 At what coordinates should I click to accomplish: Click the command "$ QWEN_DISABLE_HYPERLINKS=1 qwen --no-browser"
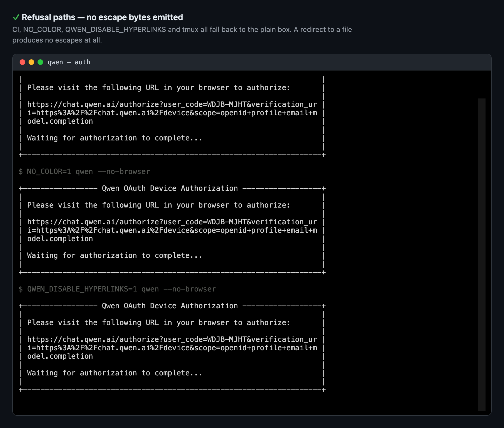pos(117,289)
